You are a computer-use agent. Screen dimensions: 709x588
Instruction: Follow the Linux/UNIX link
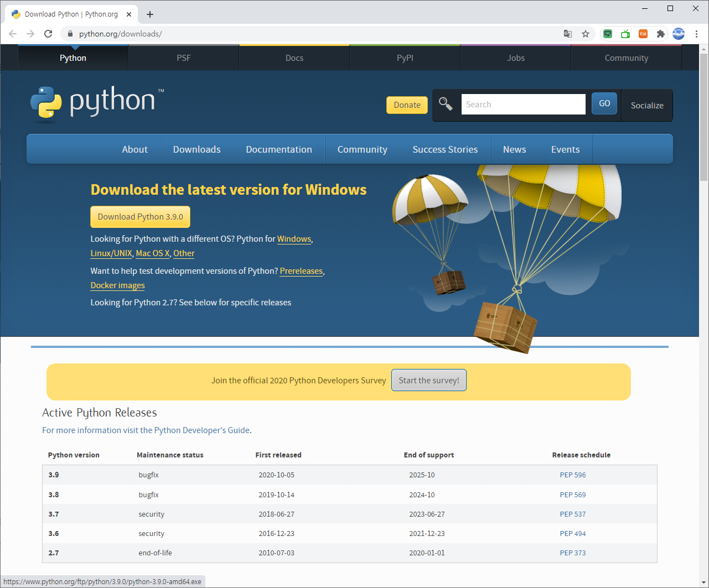coord(111,253)
